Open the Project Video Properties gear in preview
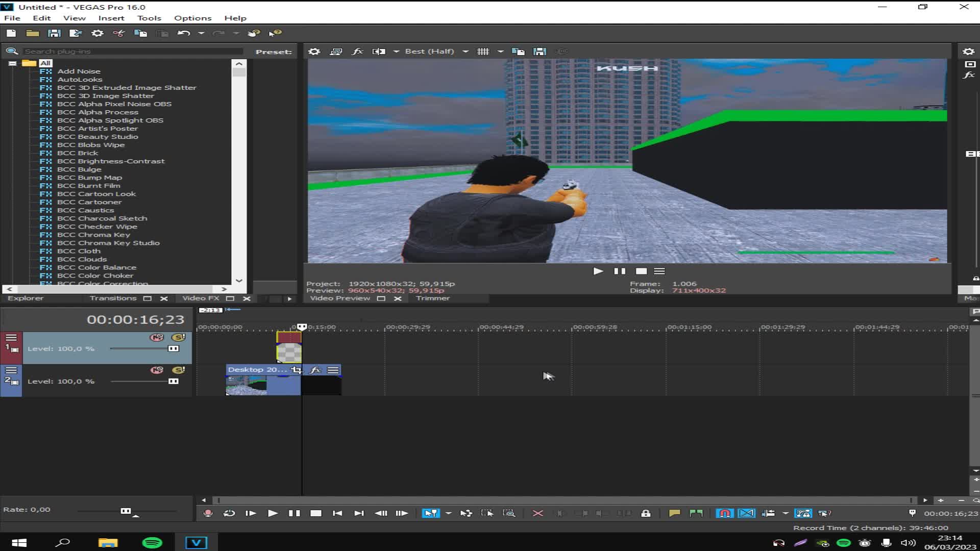Viewport: 980px width, 551px height. [x=314, y=52]
